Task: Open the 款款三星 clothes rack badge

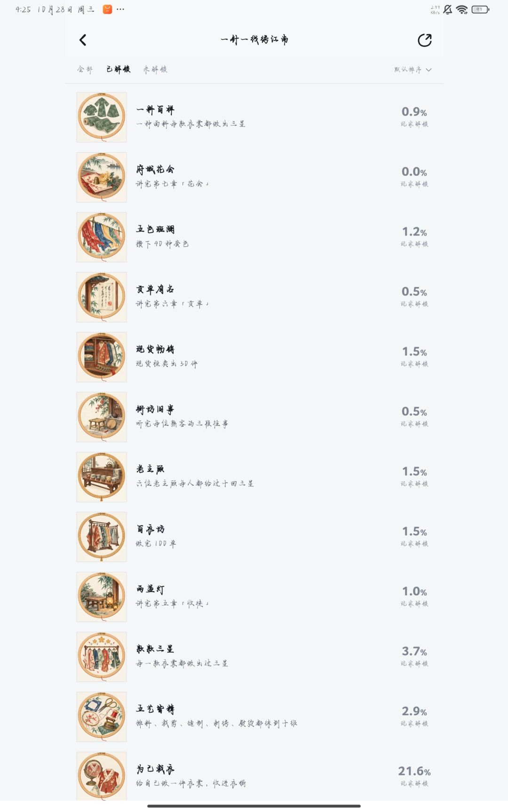Action: point(102,656)
